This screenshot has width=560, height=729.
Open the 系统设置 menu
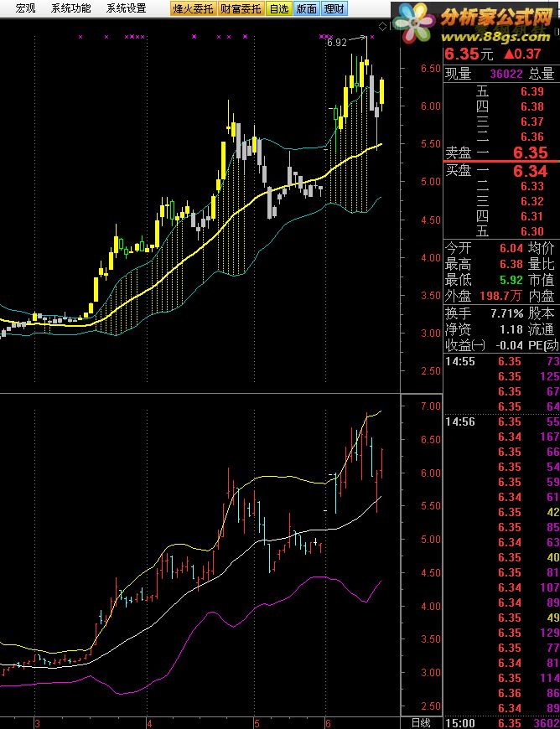coord(126,8)
